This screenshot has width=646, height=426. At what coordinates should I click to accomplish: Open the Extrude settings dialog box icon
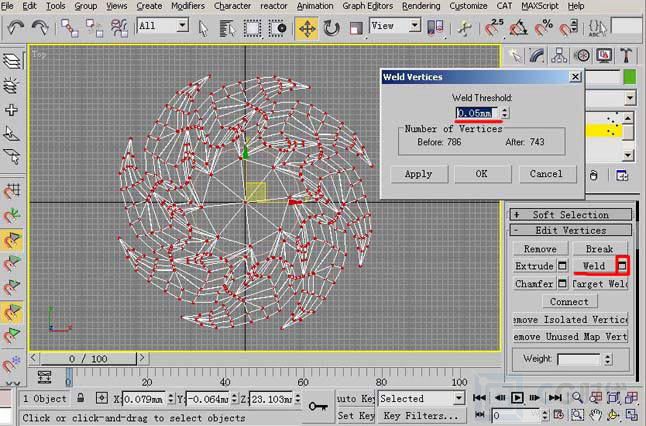click(x=562, y=266)
